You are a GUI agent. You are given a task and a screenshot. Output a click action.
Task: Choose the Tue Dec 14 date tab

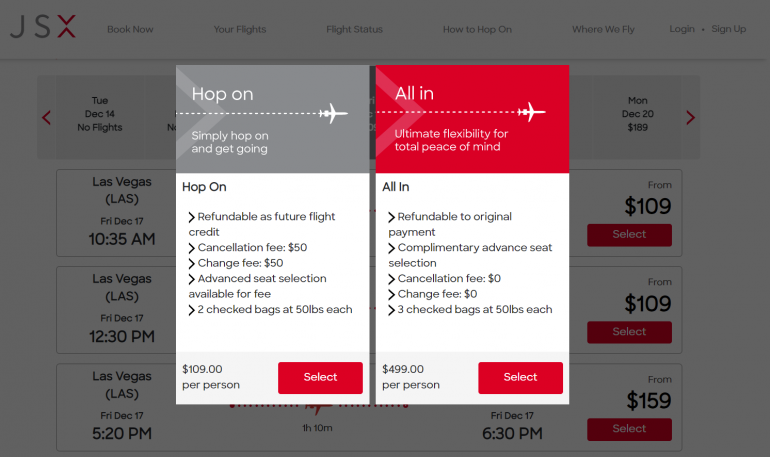coord(100,114)
